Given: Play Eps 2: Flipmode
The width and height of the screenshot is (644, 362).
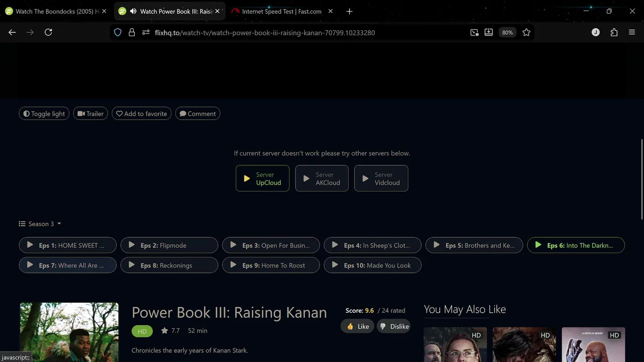Looking at the screenshot, I should [170, 245].
